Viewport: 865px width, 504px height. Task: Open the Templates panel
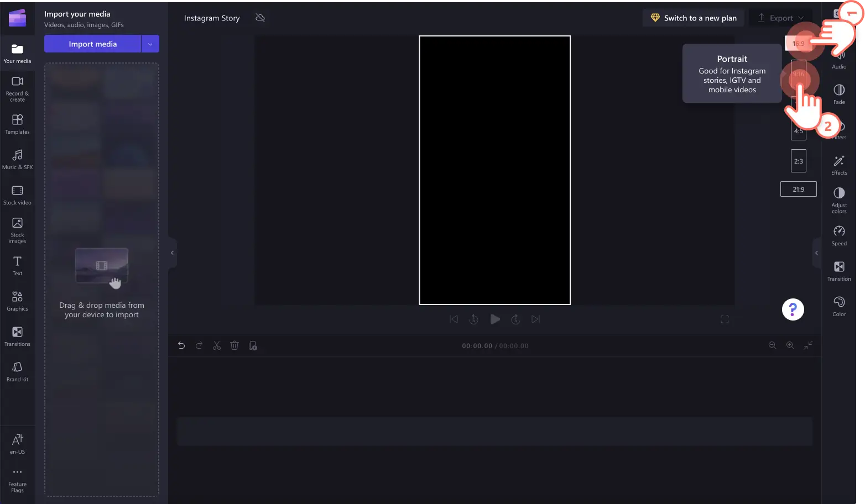(x=18, y=124)
